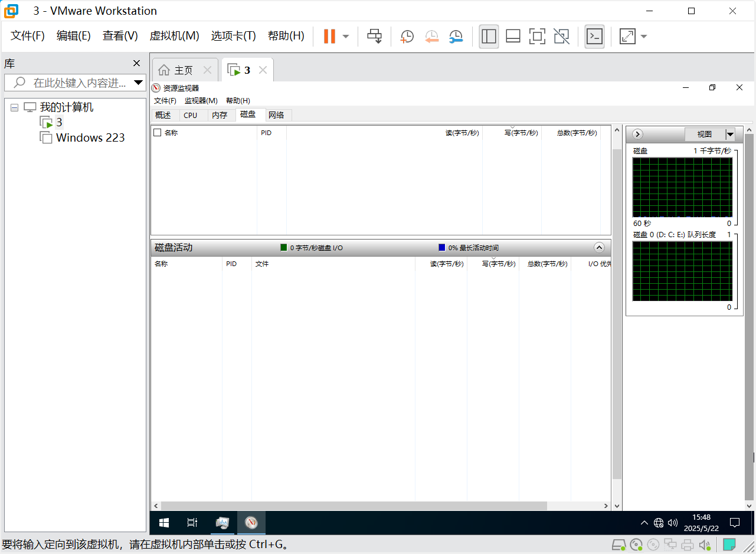
Task: Select the 我的计算机 tree item
Action: pos(66,107)
